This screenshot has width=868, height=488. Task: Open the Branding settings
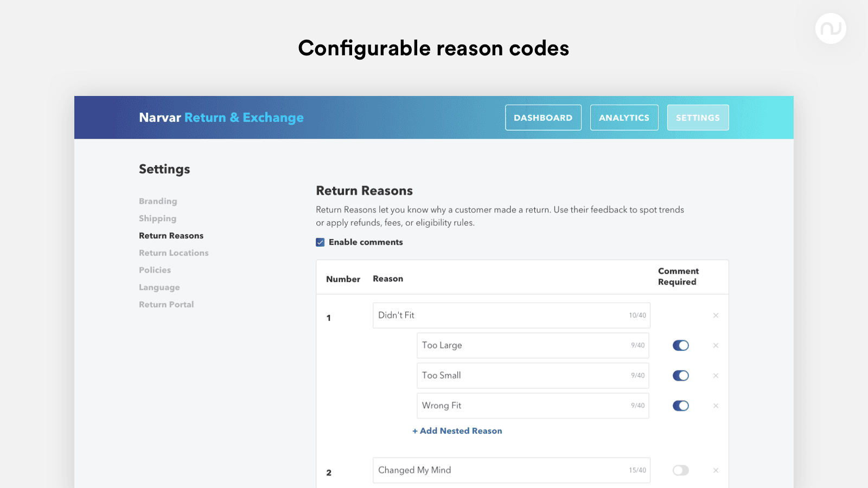[x=157, y=201]
